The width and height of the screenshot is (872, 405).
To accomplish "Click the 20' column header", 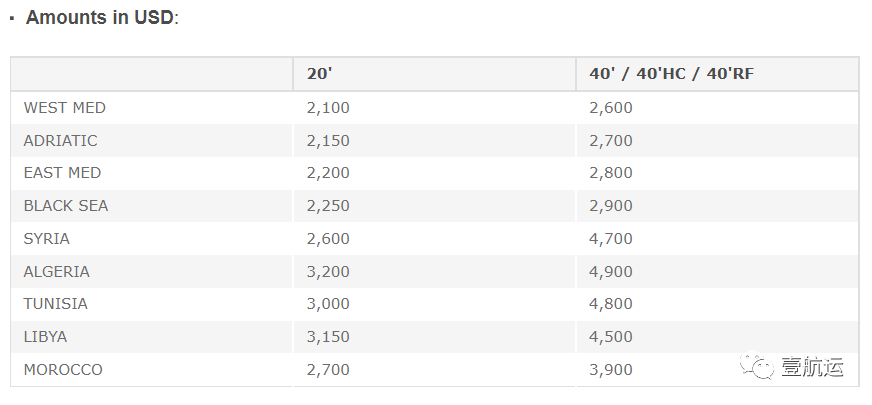I will 319,73.
